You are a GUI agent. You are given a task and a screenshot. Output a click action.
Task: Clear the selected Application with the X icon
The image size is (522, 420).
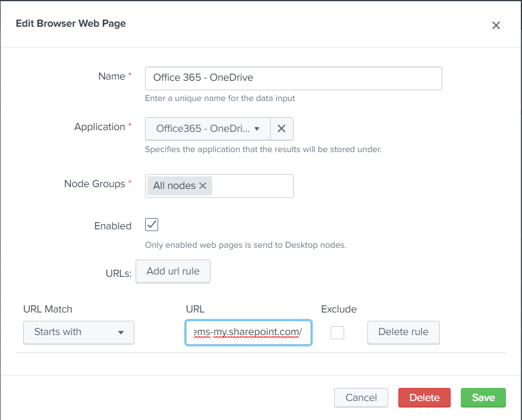[x=282, y=128]
